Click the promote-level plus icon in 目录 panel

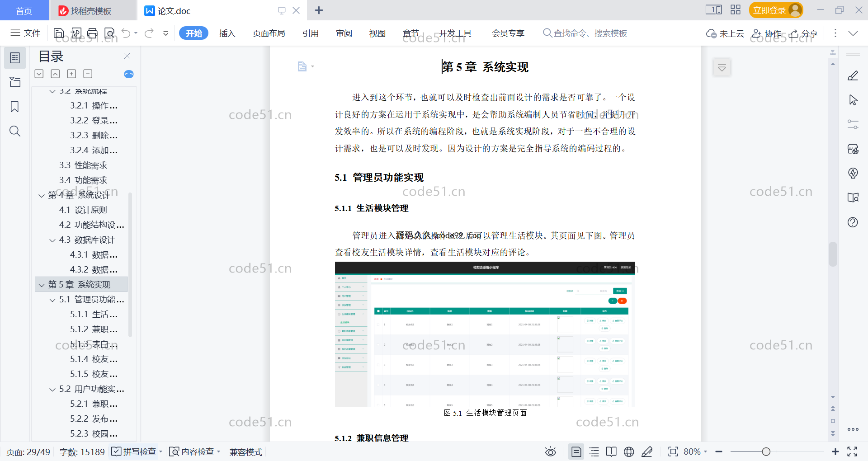tap(71, 74)
